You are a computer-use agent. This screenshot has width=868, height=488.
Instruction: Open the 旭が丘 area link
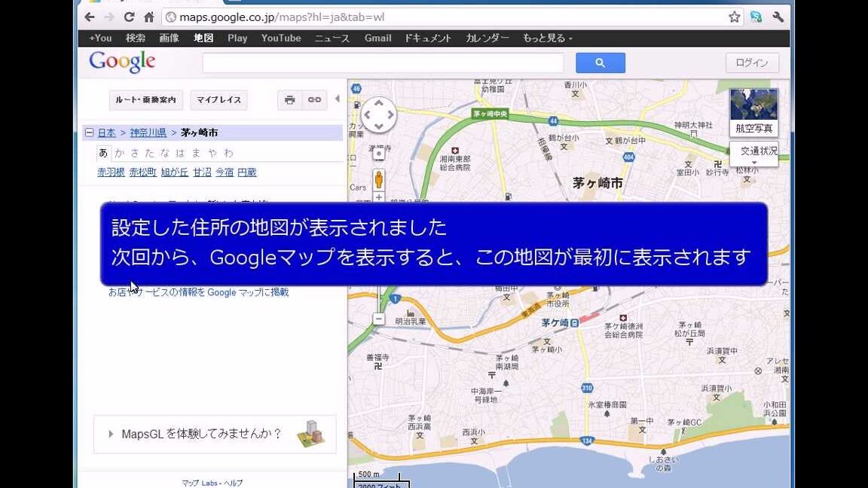point(175,172)
